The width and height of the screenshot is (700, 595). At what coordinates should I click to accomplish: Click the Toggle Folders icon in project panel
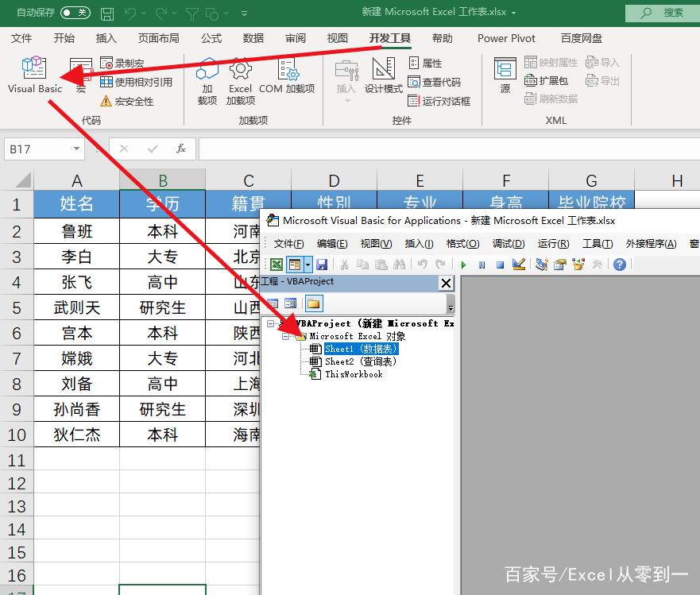[314, 303]
